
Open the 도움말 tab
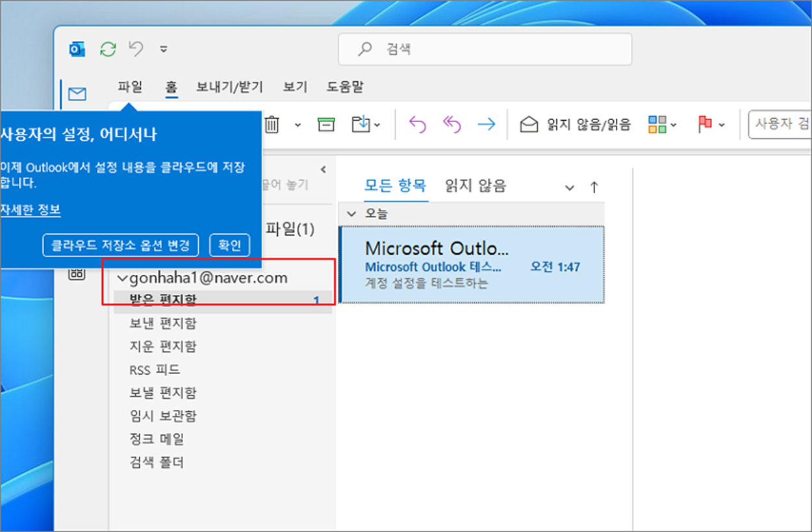click(345, 86)
